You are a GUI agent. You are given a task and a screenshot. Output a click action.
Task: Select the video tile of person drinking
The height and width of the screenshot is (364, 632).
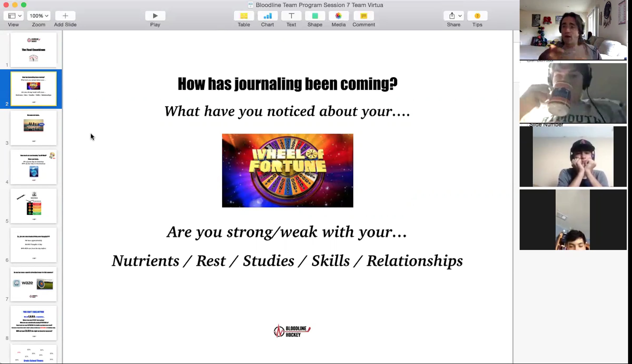pos(573,93)
